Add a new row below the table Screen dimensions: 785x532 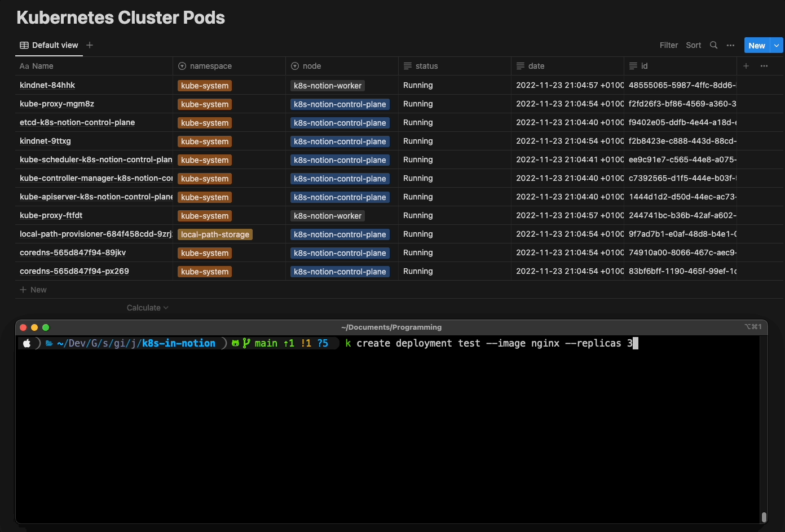(x=34, y=290)
